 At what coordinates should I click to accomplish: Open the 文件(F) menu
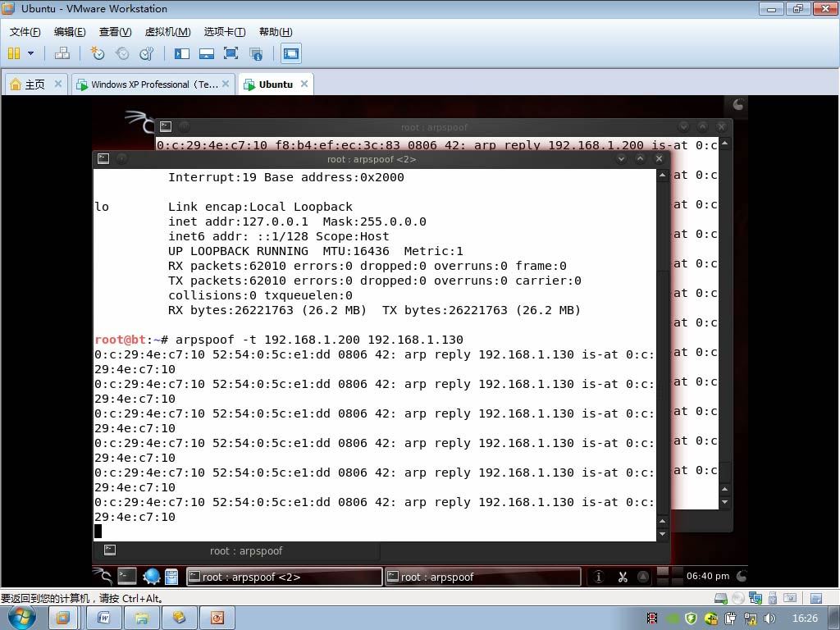[x=25, y=32]
